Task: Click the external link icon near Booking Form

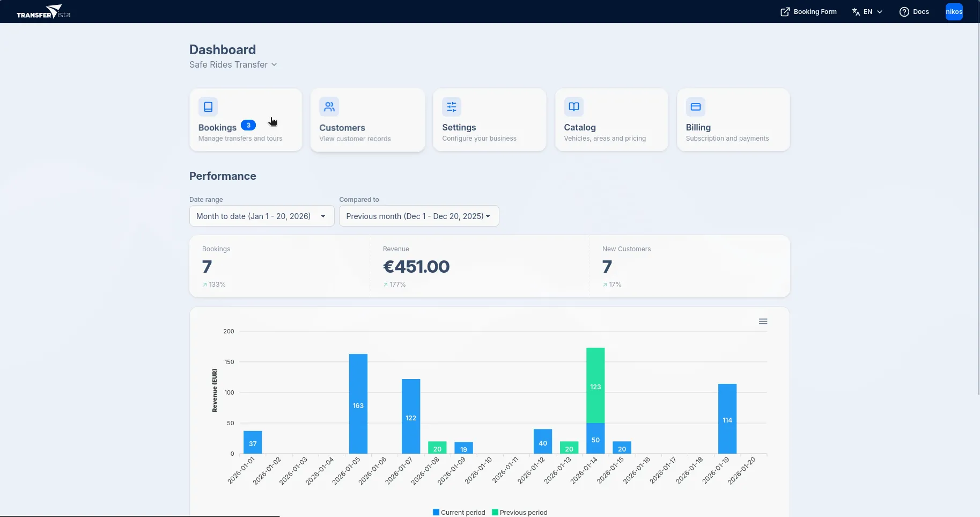Action: click(785, 11)
